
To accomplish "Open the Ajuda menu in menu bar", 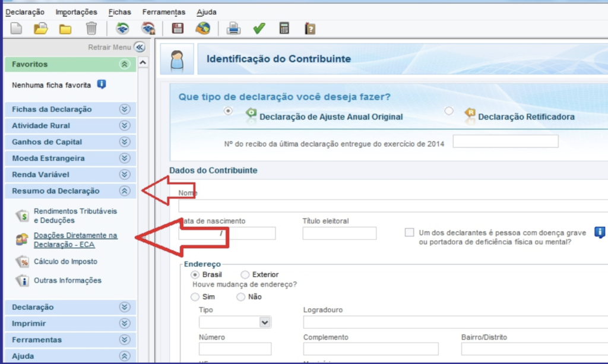I will [x=206, y=12].
